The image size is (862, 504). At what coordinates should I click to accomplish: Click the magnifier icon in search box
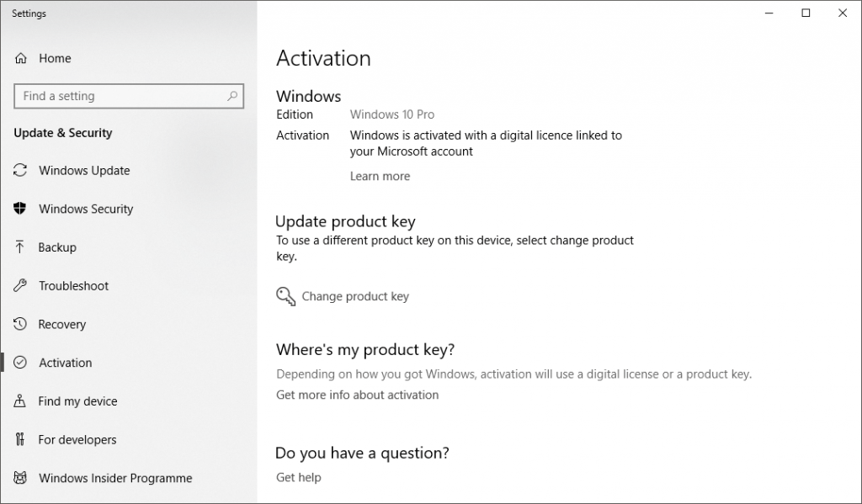pos(233,96)
